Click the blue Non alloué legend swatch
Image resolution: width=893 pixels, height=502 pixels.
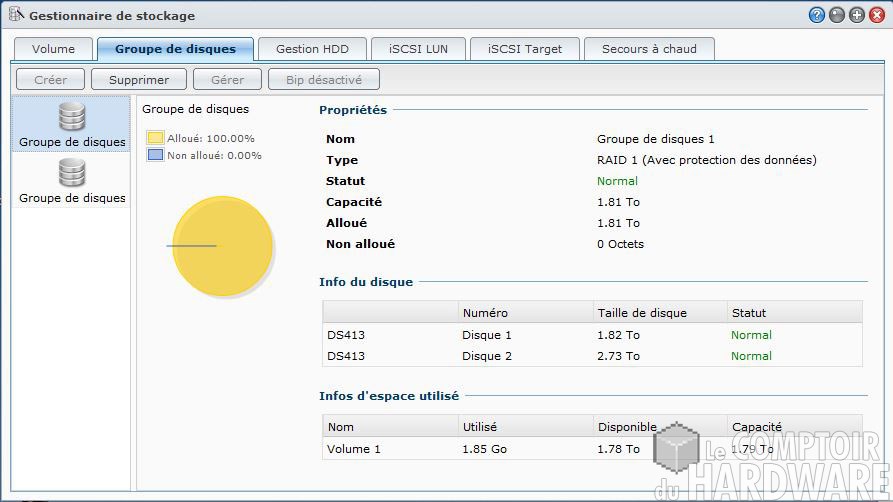[x=155, y=155]
